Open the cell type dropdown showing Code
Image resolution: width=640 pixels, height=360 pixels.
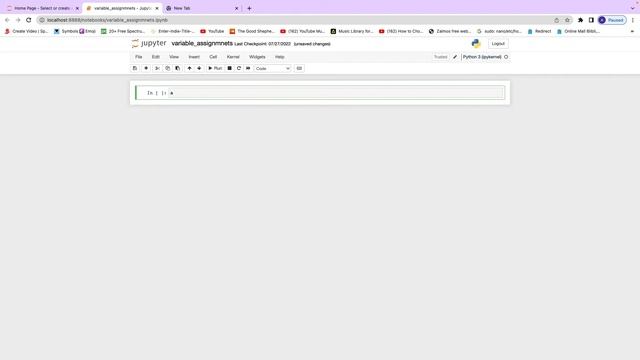coord(273,69)
